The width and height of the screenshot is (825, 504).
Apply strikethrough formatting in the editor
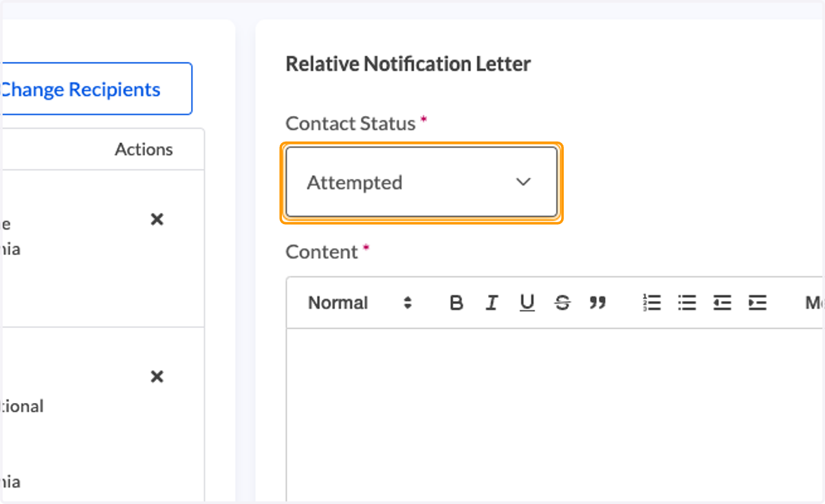click(562, 303)
